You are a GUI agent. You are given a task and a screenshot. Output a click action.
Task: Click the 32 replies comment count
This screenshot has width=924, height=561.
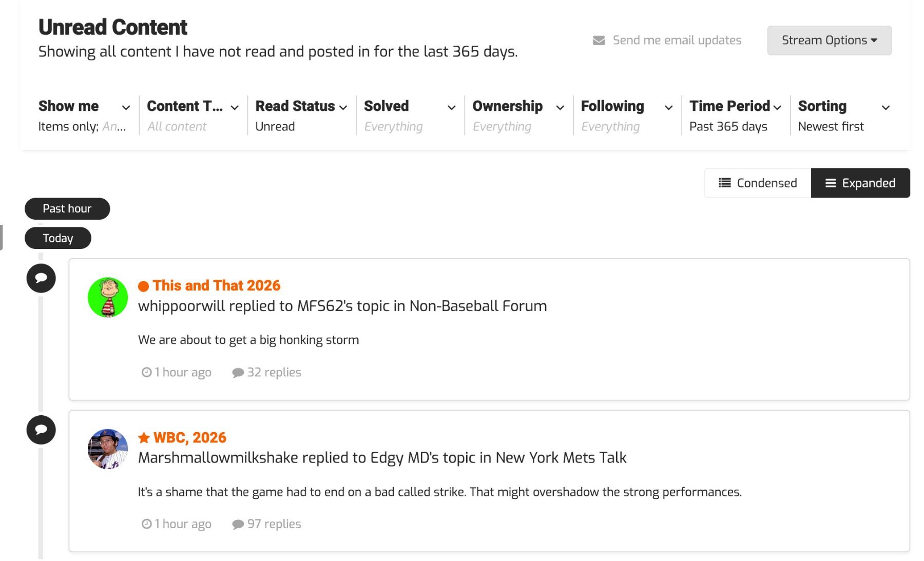267,372
